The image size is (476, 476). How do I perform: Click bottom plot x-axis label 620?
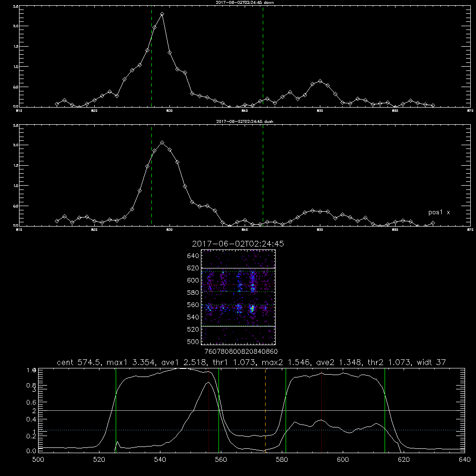(404, 460)
